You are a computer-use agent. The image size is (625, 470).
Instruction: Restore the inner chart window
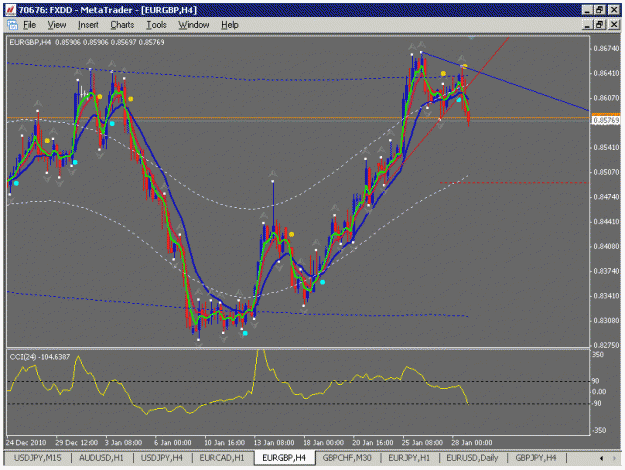(x=600, y=25)
